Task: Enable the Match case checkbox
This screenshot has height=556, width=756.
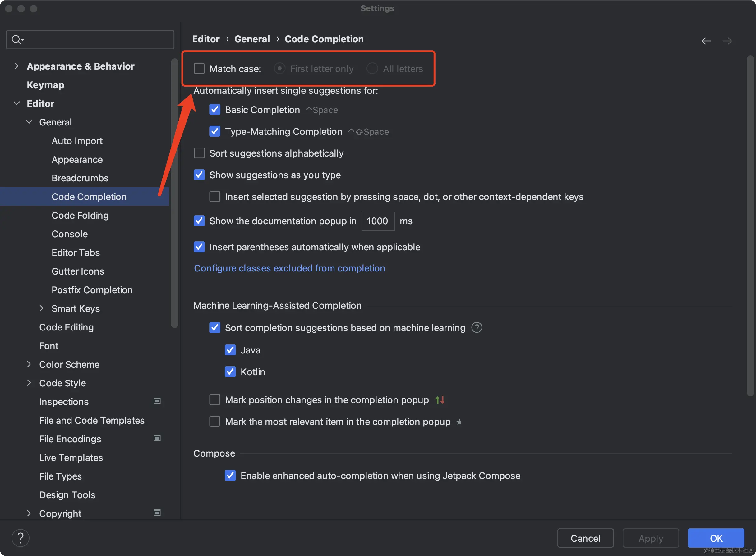Action: point(199,69)
